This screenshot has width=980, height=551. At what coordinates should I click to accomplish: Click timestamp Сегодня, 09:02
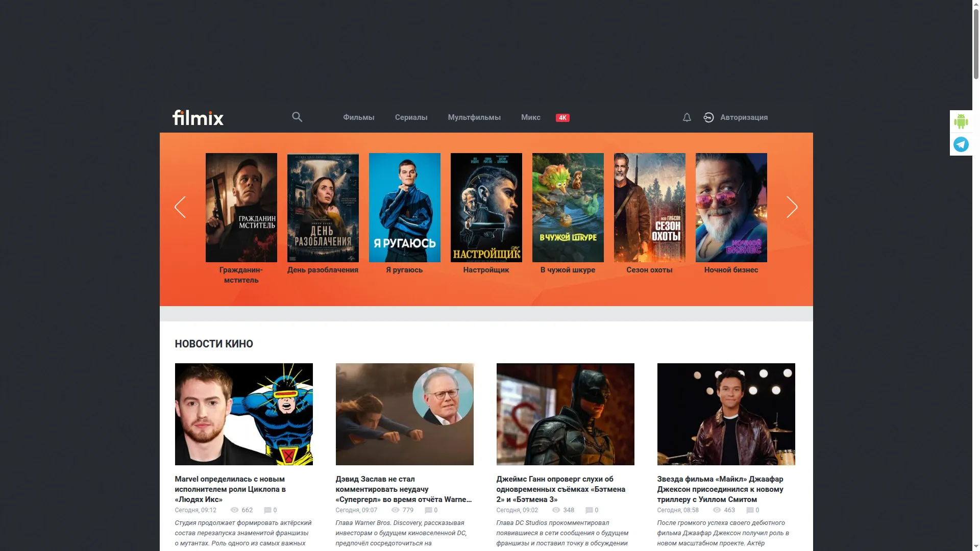(517, 510)
